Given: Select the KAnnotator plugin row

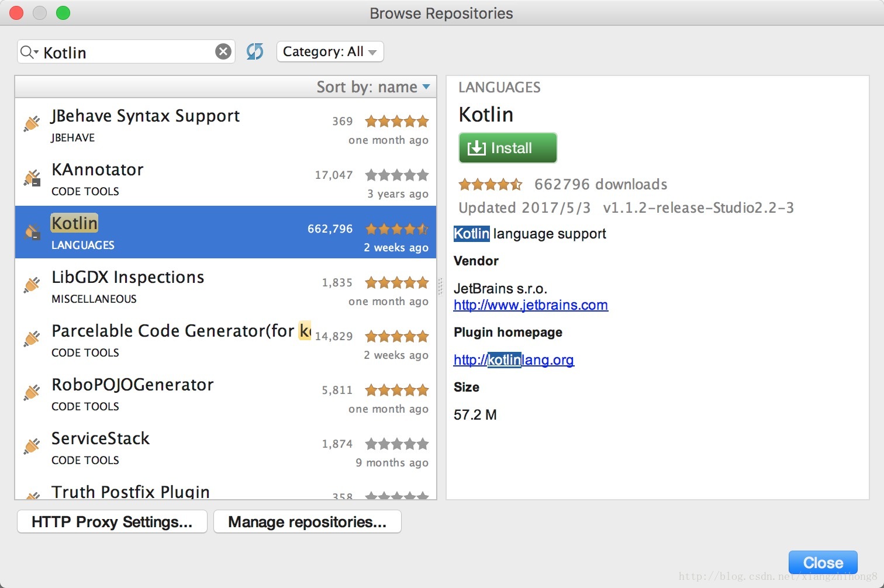Looking at the screenshot, I should pyautogui.click(x=226, y=179).
